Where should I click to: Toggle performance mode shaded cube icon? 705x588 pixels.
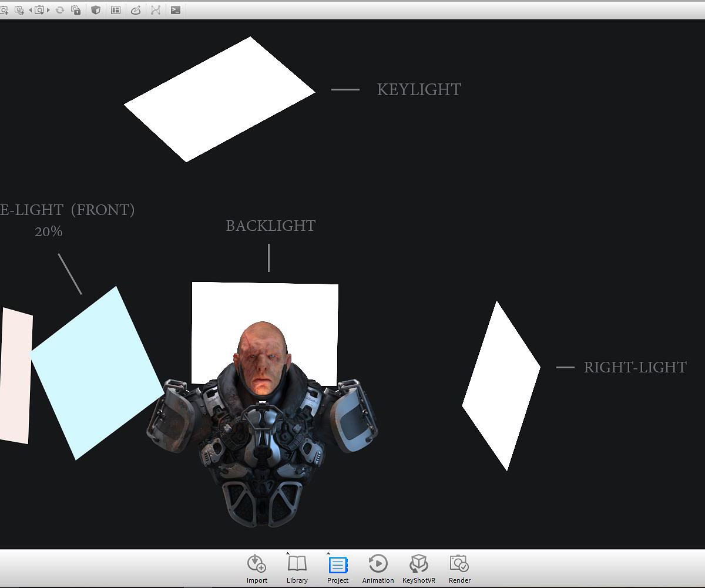(x=96, y=10)
